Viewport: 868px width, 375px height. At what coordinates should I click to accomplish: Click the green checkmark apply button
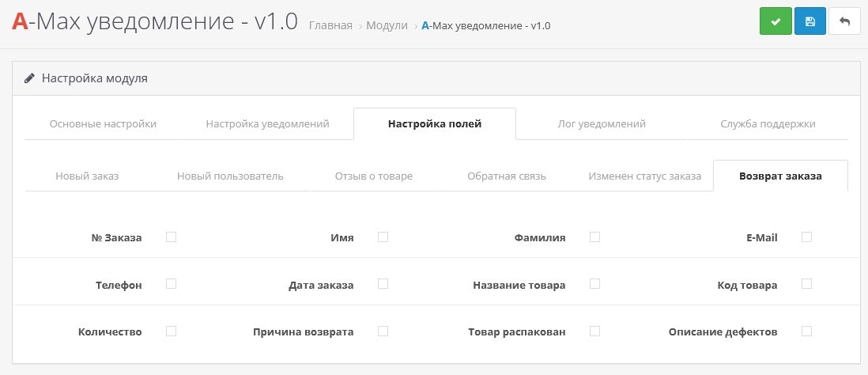pos(775,21)
